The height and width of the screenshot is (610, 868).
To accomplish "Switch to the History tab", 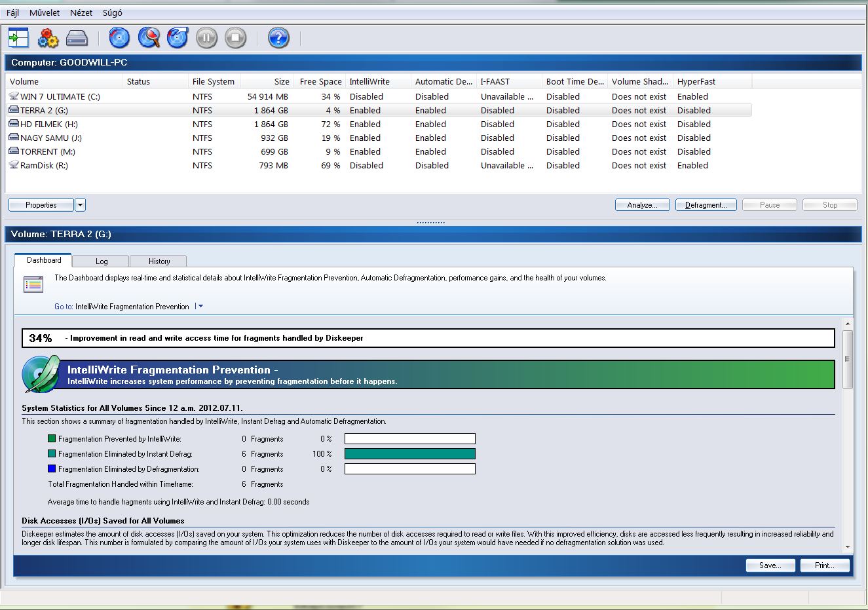I will [159, 261].
